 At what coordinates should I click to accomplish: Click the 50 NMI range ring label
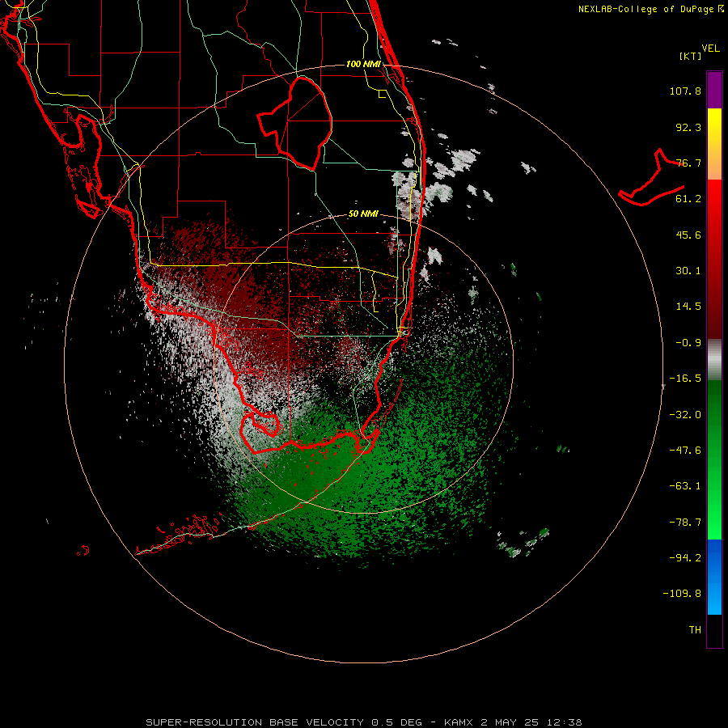[363, 214]
